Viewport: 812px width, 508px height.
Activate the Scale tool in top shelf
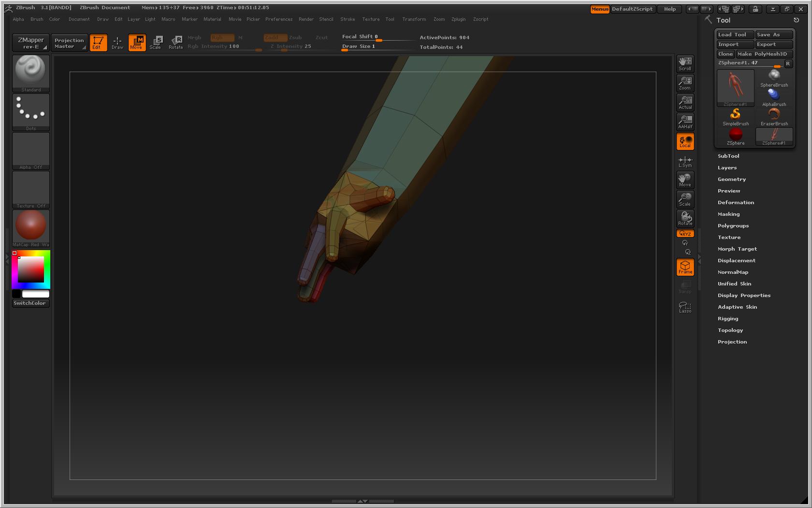click(x=156, y=43)
